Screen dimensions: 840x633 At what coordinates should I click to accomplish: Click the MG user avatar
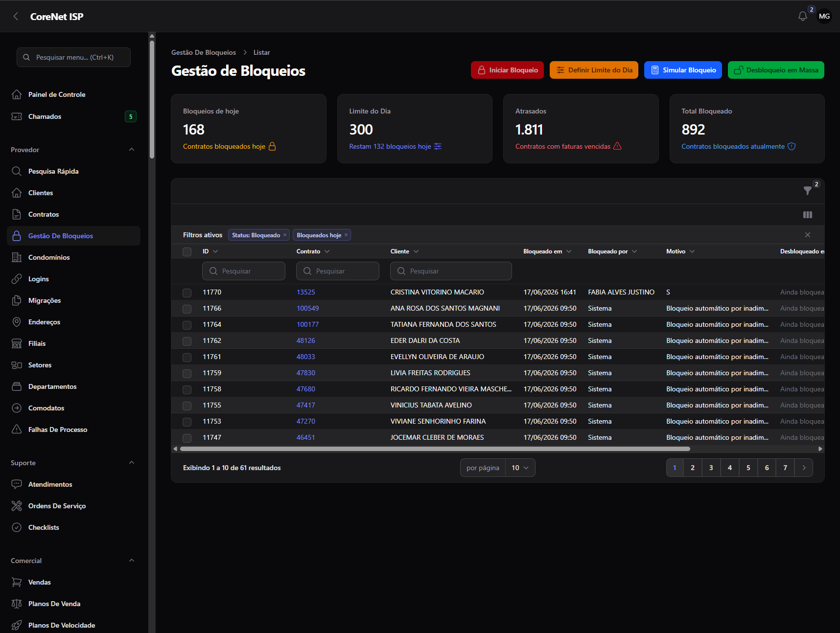pyautogui.click(x=824, y=16)
